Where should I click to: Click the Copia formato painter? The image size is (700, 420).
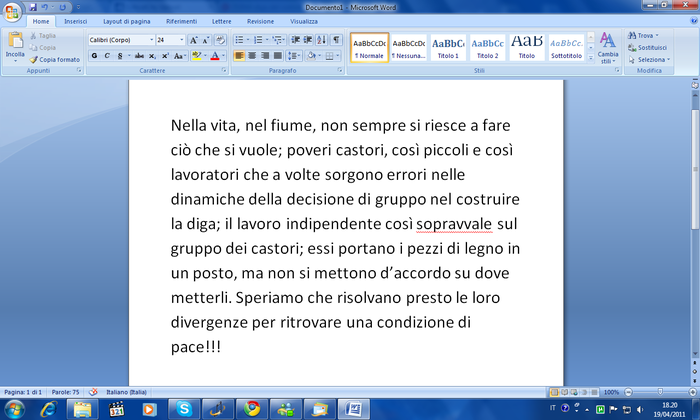point(55,59)
